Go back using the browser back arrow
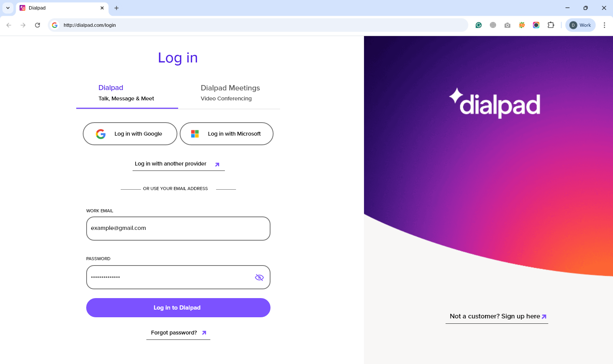 9,25
